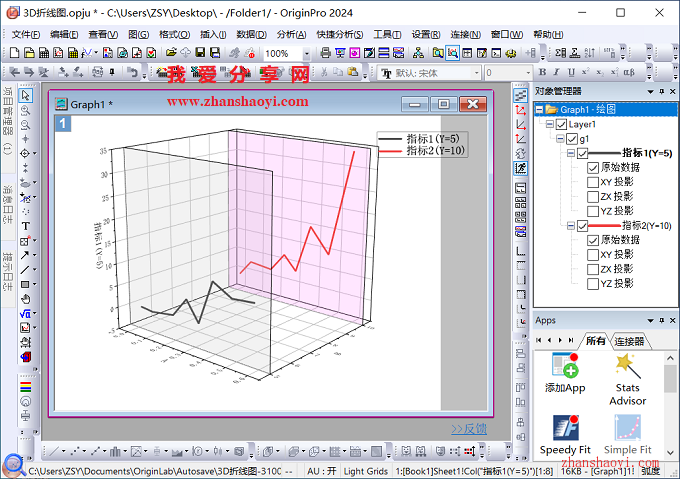680x479 pixels.
Task: Open the font size dropdown
Action: click(x=528, y=73)
